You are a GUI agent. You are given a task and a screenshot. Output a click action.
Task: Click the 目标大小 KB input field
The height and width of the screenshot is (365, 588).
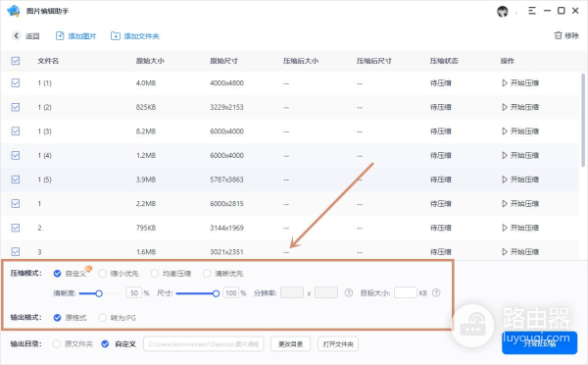[406, 292]
